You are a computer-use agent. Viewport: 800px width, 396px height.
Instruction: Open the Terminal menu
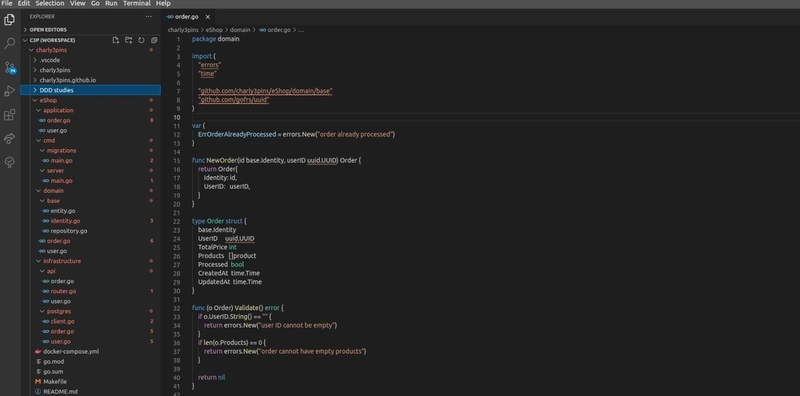click(x=137, y=4)
